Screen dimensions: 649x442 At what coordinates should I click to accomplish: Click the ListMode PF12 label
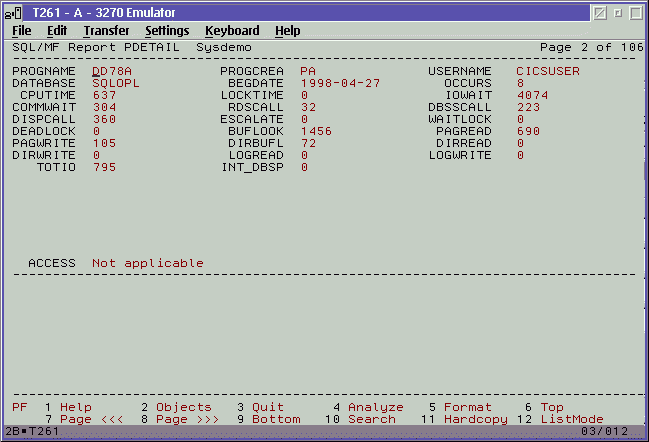coord(572,419)
